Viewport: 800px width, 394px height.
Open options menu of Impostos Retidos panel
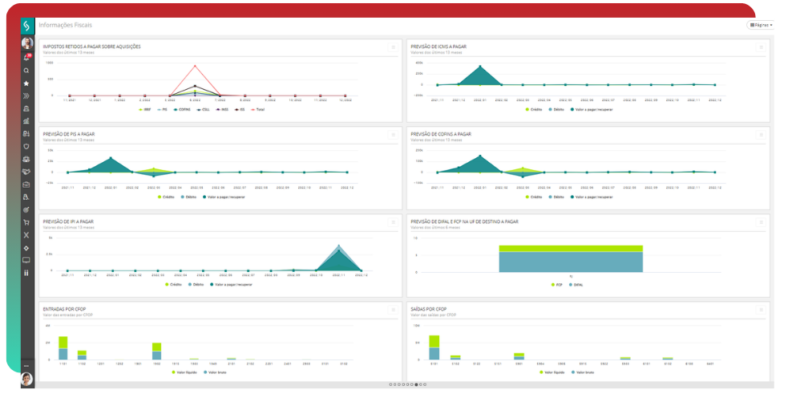[x=393, y=47]
